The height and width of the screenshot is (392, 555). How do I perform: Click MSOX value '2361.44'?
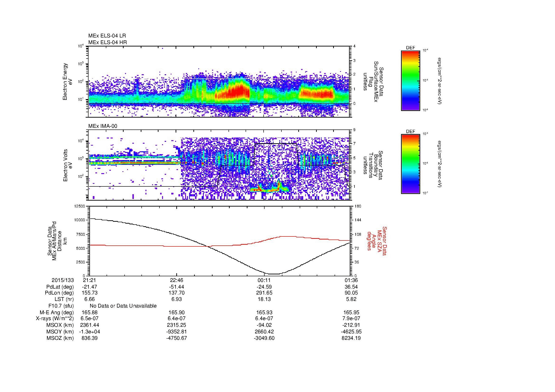click(90, 325)
